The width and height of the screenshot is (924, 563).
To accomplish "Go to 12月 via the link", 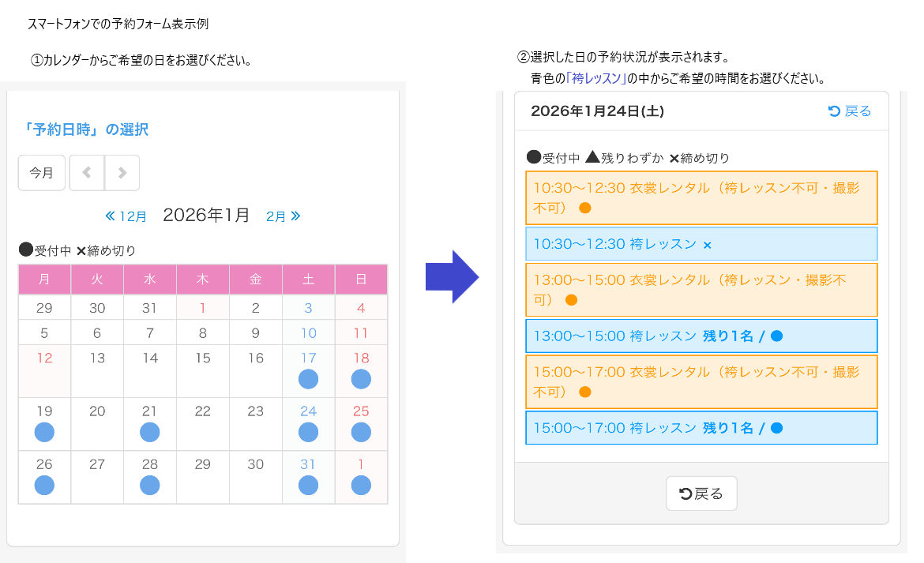I will click(x=126, y=216).
